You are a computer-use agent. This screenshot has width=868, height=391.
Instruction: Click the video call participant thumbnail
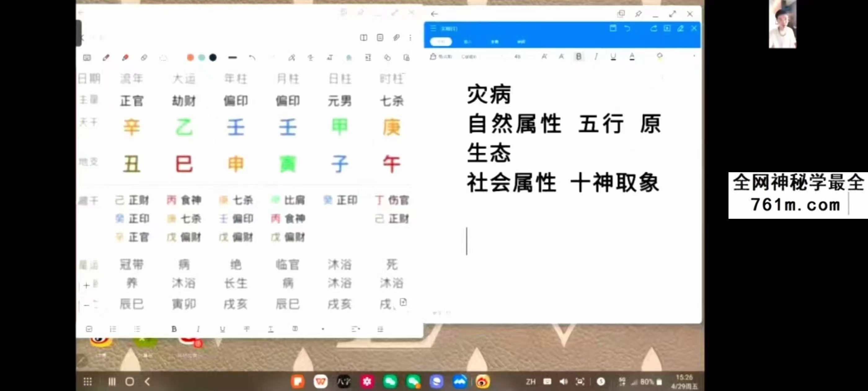[x=782, y=24]
